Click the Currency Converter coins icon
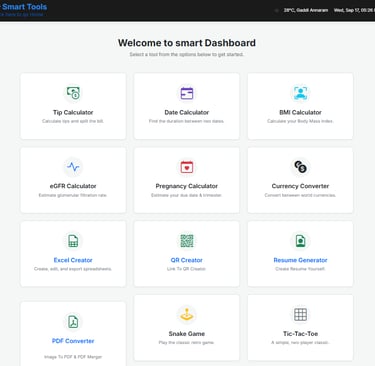Viewport: 375px width, 366px height. (x=300, y=167)
